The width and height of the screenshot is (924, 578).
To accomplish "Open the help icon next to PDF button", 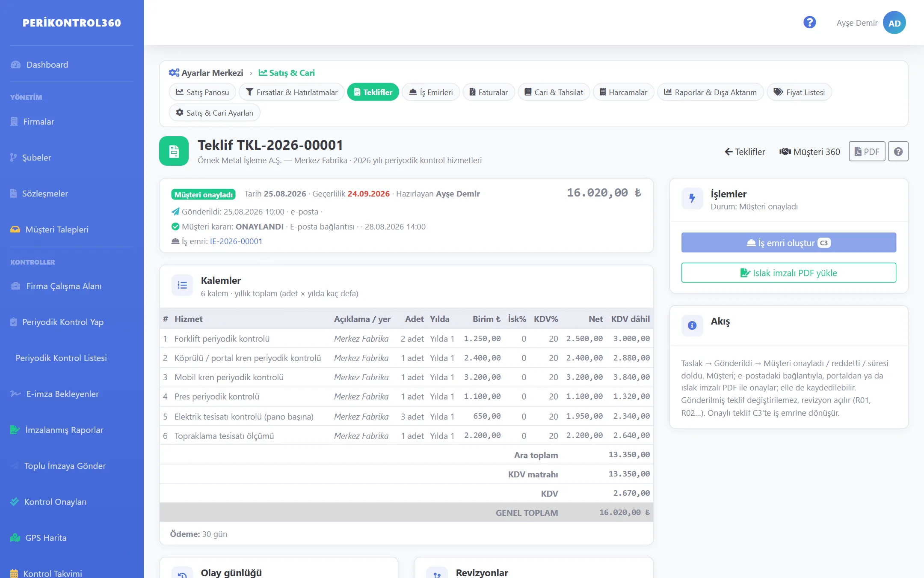I will pyautogui.click(x=898, y=152).
